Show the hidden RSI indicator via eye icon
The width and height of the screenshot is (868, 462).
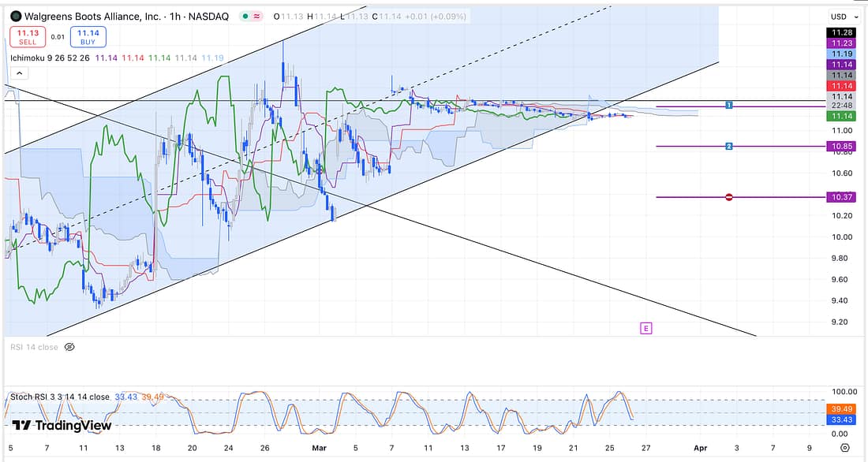(69, 348)
